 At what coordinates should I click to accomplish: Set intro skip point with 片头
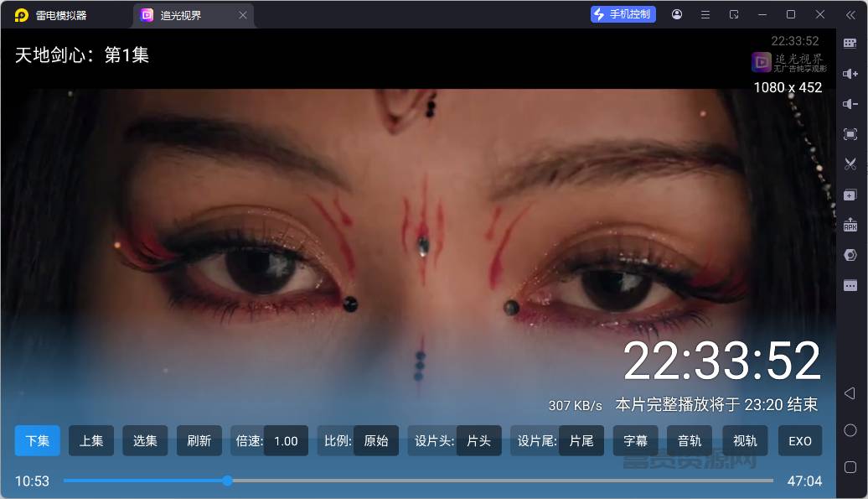point(479,441)
